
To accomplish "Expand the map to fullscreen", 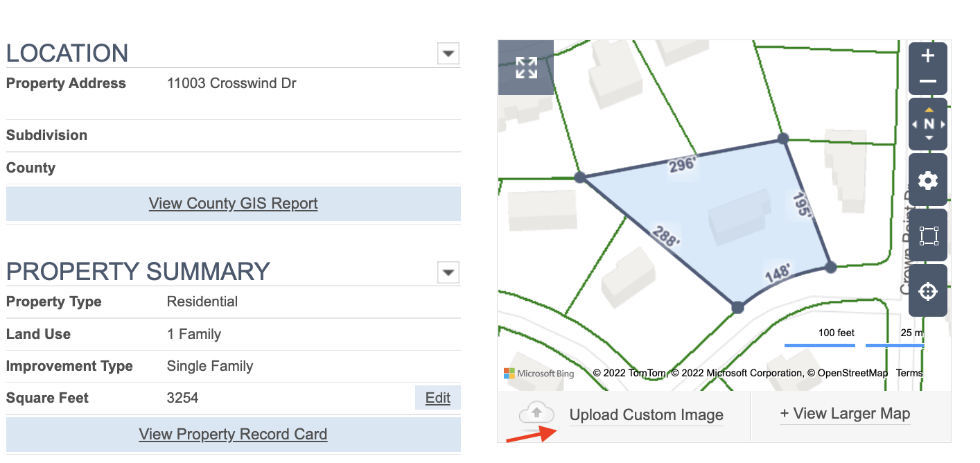I will (526, 68).
